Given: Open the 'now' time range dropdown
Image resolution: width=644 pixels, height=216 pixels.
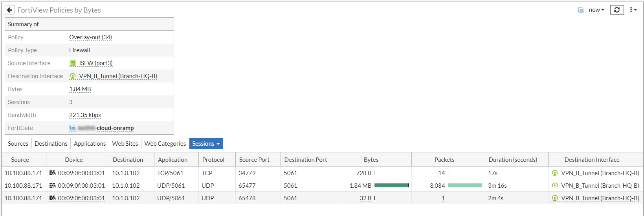Looking at the screenshot, I should point(596,10).
